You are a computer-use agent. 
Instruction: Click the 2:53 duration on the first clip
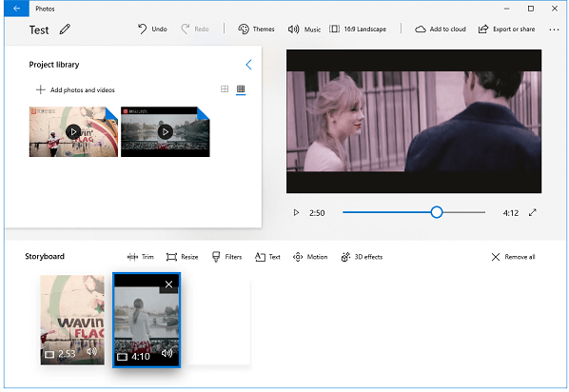pyautogui.click(x=67, y=354)
